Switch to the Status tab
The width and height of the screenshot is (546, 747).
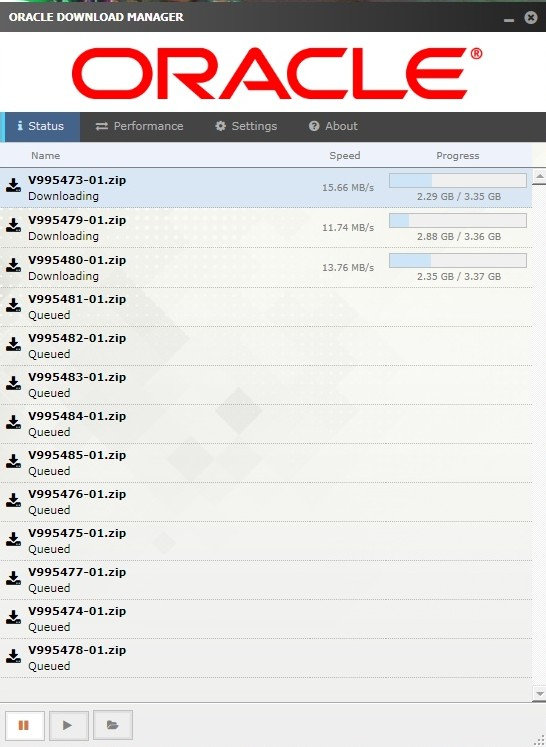41,126
